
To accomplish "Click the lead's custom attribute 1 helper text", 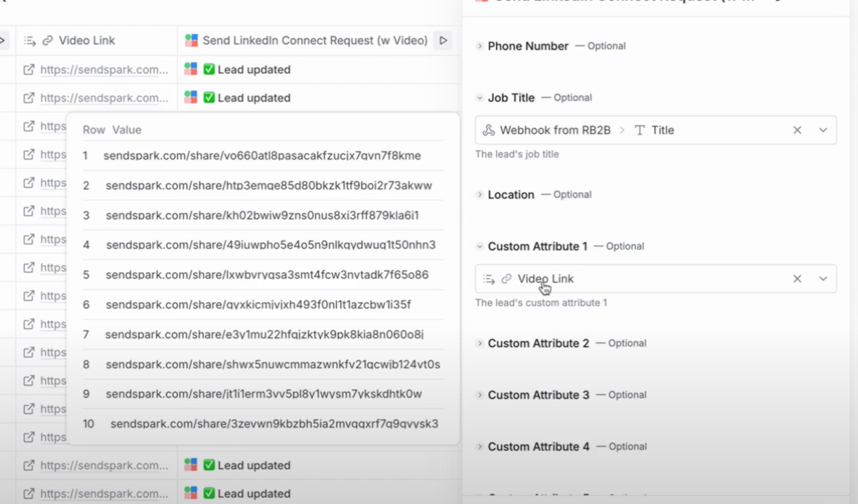I will click(541, 303).
